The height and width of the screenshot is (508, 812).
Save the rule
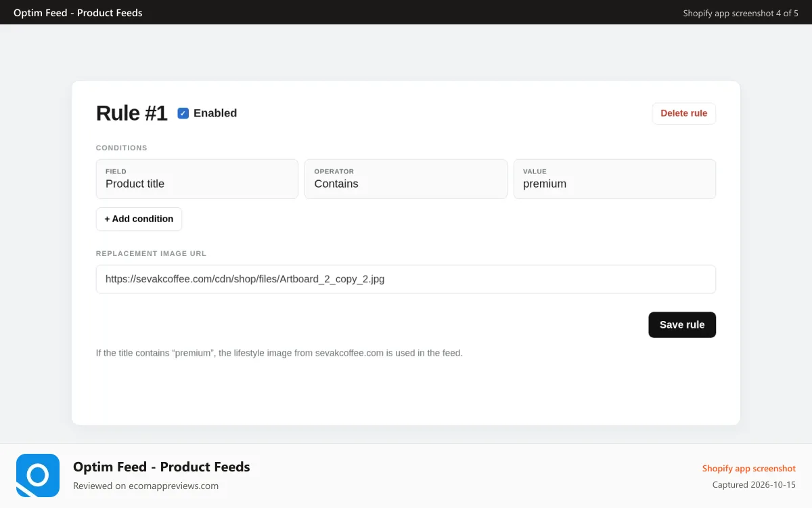point(682,324)
